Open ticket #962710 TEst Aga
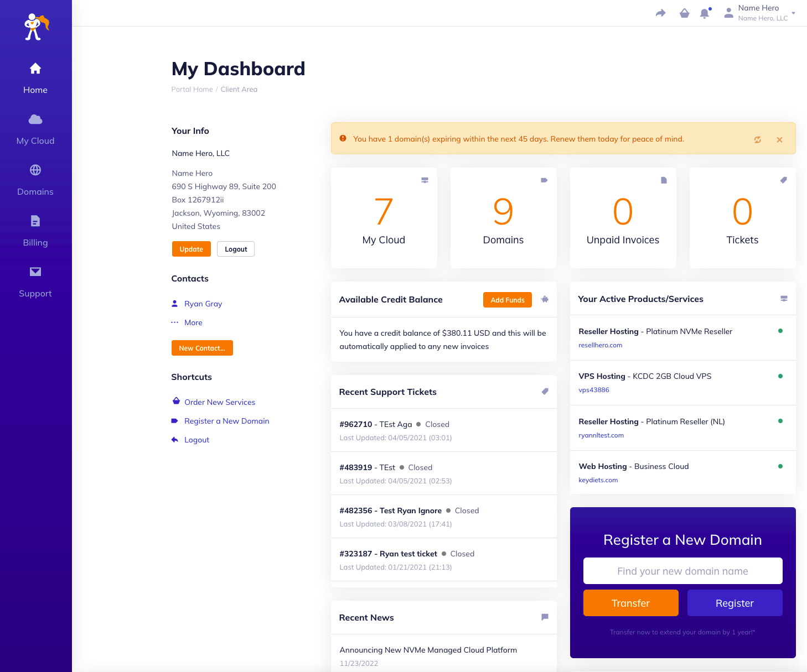Viewport: 807px width, 672px height. pyautogui.click(x=444, y=430)
